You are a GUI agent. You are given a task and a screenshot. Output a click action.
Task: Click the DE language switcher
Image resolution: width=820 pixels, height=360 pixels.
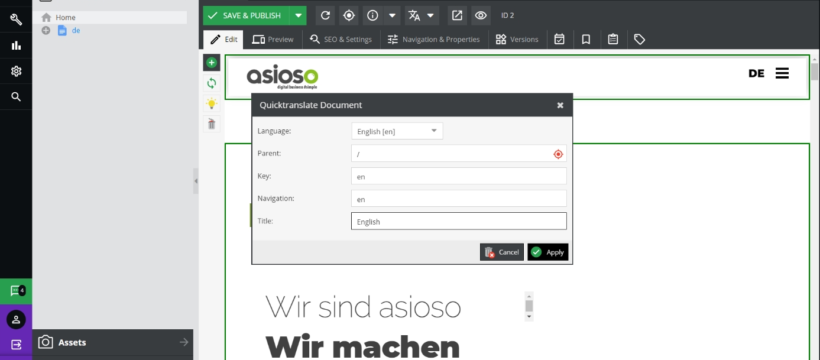coord(756,73)
